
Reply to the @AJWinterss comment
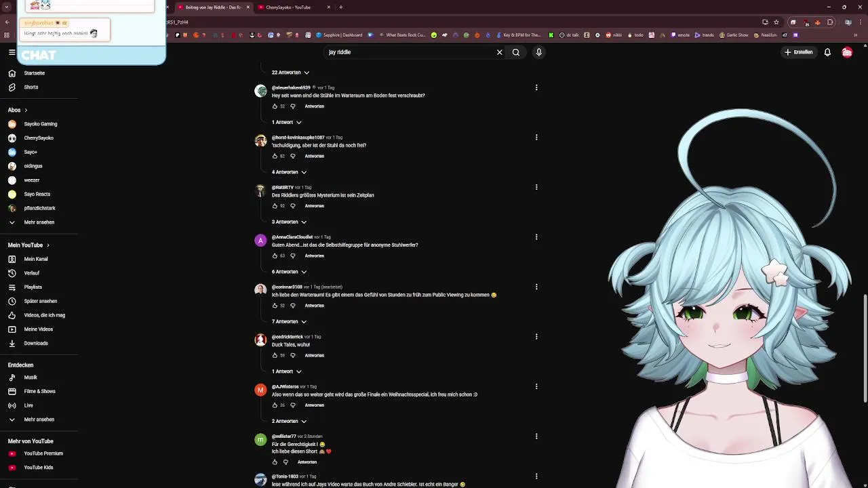coord(314,405)
